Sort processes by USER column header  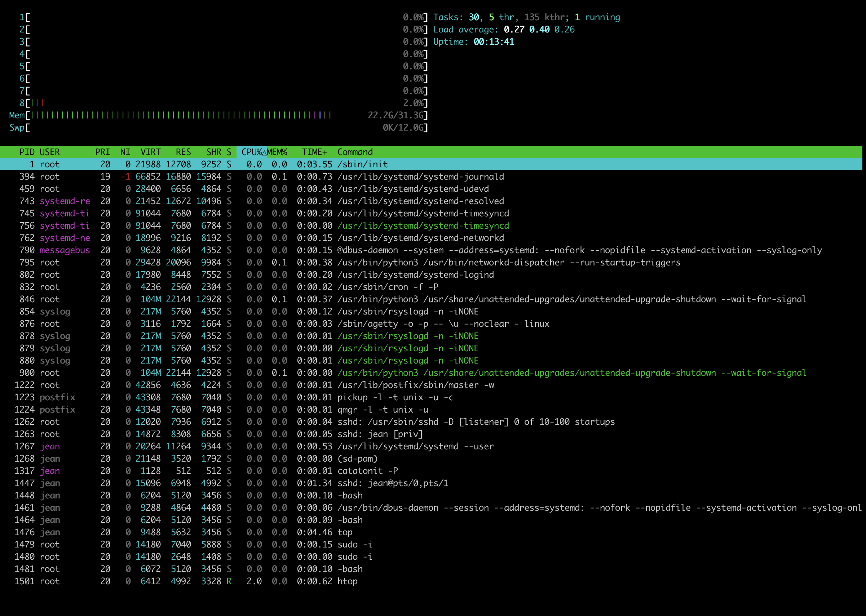50,152
